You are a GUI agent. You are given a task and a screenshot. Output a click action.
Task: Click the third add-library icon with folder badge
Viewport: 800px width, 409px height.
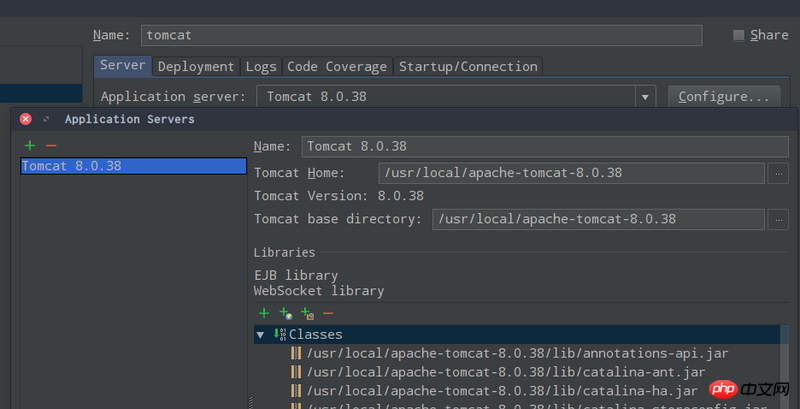point(307,313)
